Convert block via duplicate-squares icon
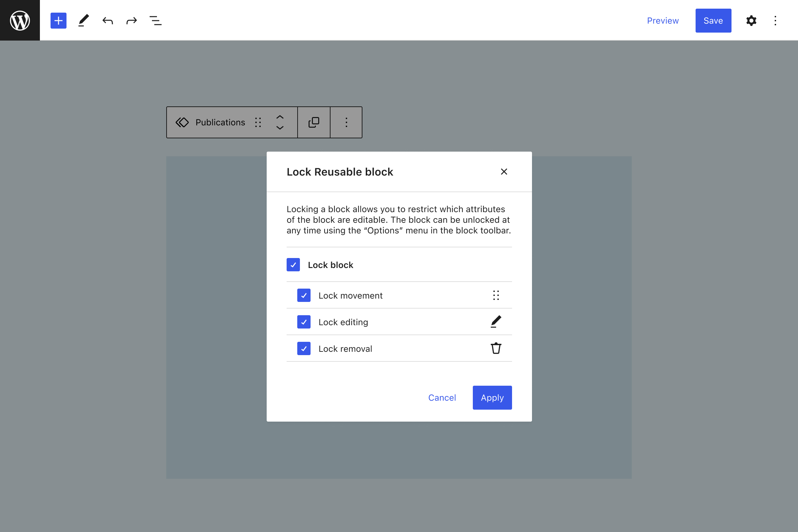Screen dimensions: 798x532 click(314, 122)
